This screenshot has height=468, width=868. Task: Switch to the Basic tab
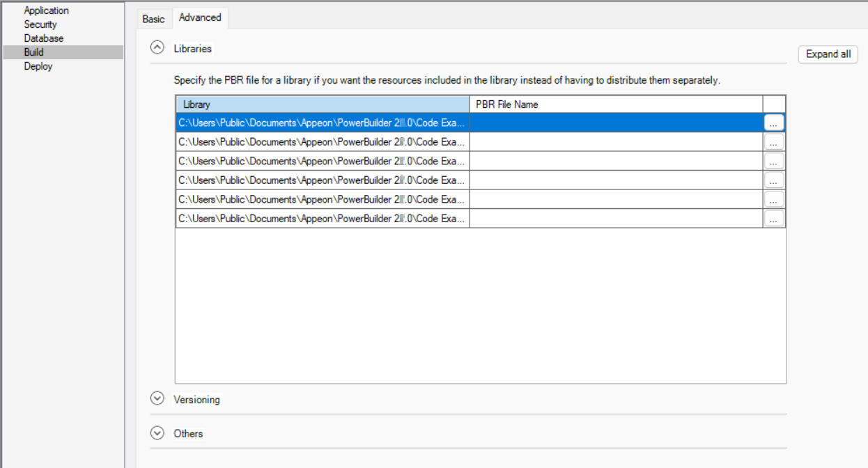[153, 19]
